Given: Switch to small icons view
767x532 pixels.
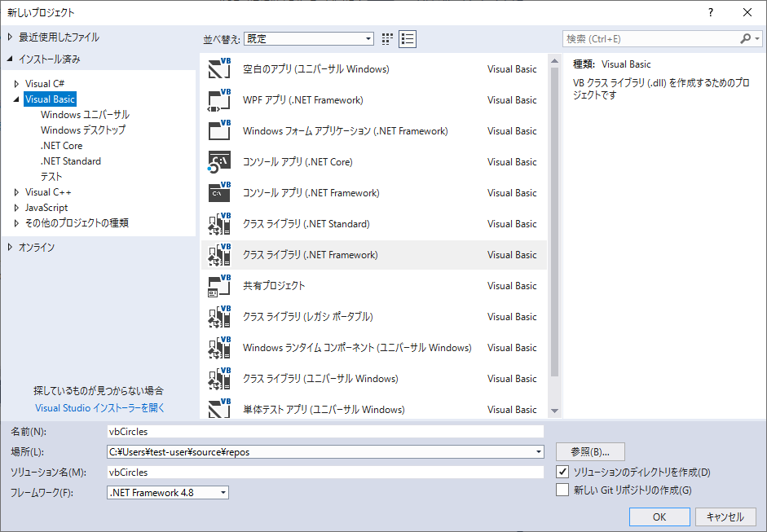Looking at the screenshot, I should coord(387,39).
